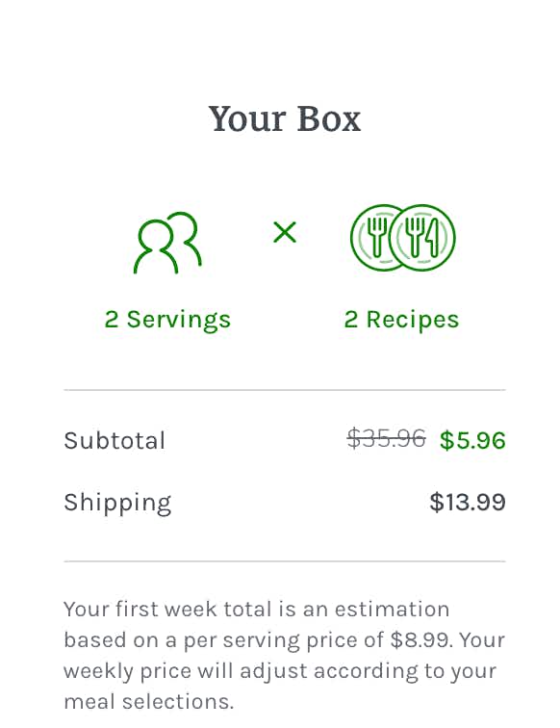Image resolution: width=560 pixels, height=728 pixels.
Task: Click the crossed-out $35.96 price
Action: click(386, 439)
